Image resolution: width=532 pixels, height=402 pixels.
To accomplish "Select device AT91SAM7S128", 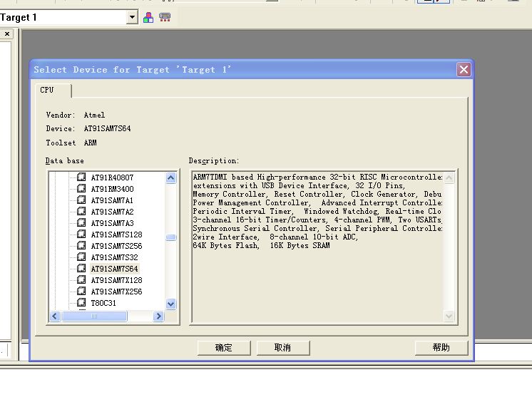I will pos(116,234).
